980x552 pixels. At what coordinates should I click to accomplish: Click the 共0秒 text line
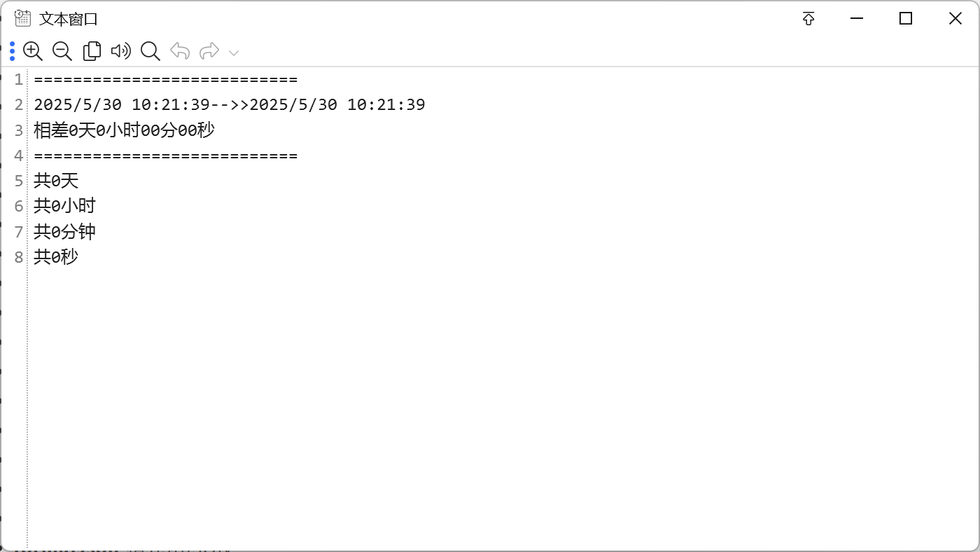(x=56, y=256)
